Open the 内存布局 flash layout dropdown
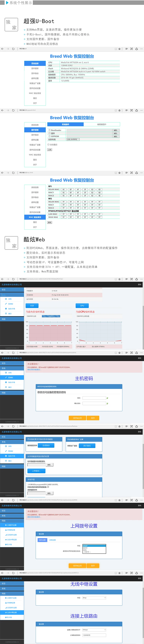Viewport: 144px width, 644px height. coord(73,140)
